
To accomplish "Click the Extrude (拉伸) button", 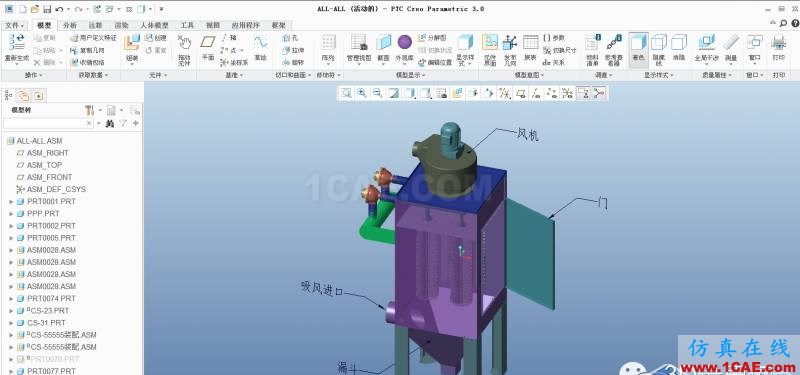I will coord(293,50).
